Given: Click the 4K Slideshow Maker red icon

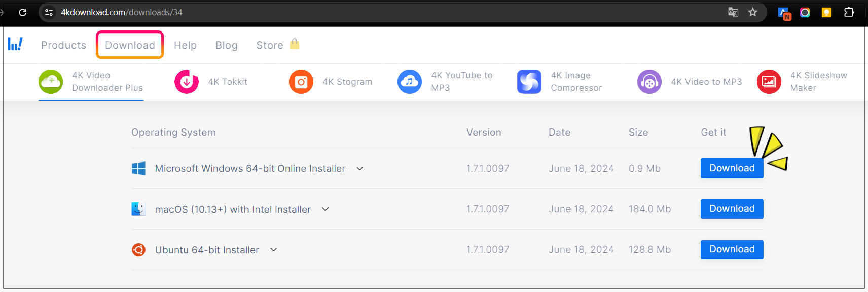Looking at the screenshot, I should 769,82.
